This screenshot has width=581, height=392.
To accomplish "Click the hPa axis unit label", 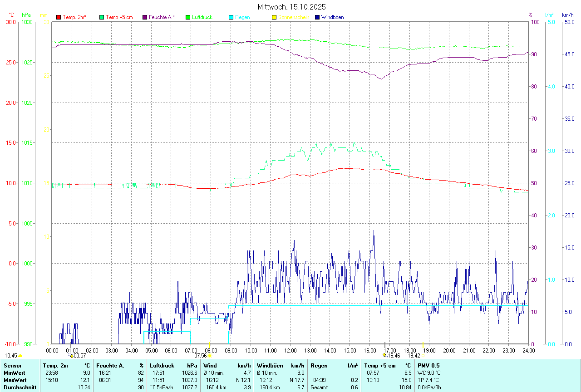I will pos(26,15).
